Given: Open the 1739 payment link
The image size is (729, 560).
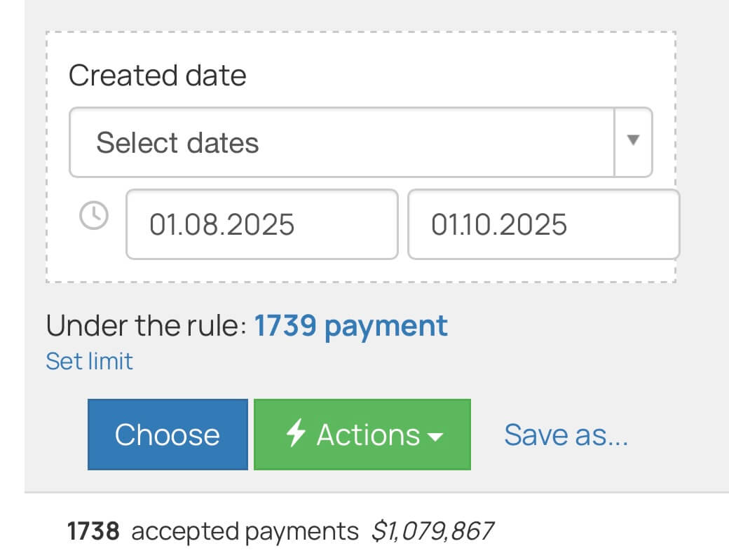Looking at the screenshot, I should coord(351,326).
